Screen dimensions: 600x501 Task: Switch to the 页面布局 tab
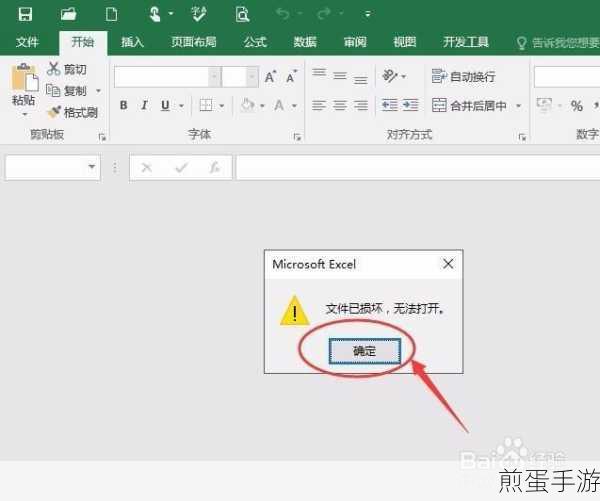(194, 42)
